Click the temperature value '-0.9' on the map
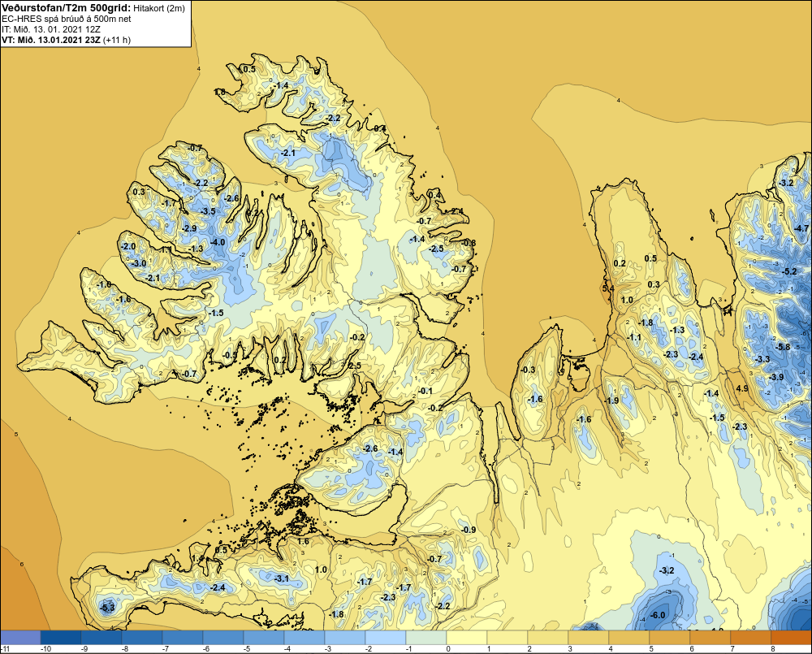This screenshot has width=812, height=654. pyautogui.click(x=468, y=530)
